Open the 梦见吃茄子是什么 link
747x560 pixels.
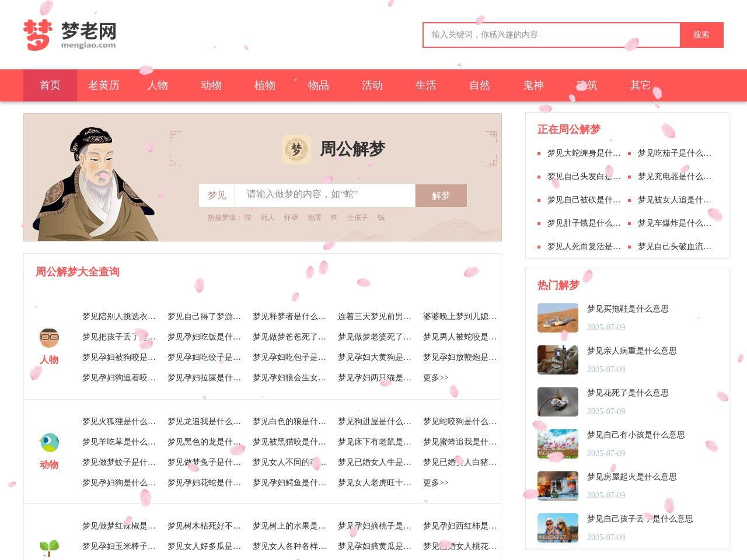pyautogui.click(x=675, y=153)
